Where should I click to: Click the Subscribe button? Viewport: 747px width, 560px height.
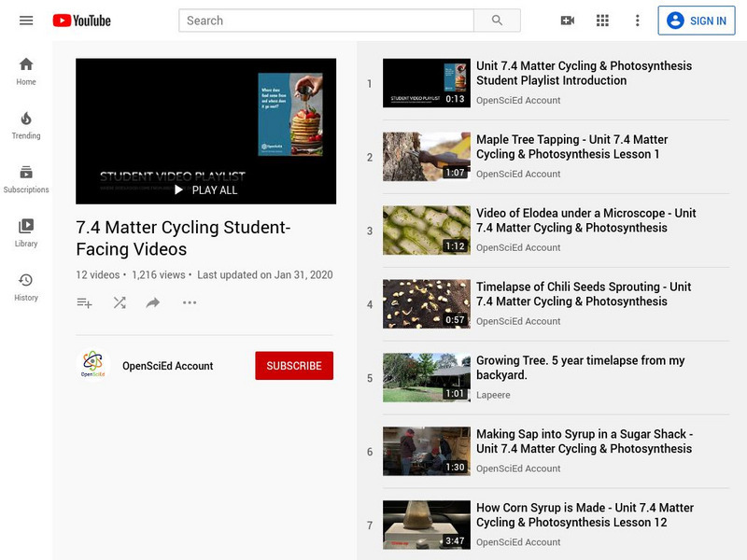point(294,366)
